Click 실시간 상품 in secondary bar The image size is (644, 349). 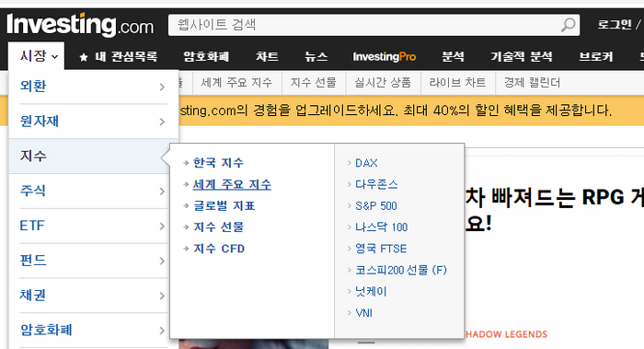coord(383,83)
